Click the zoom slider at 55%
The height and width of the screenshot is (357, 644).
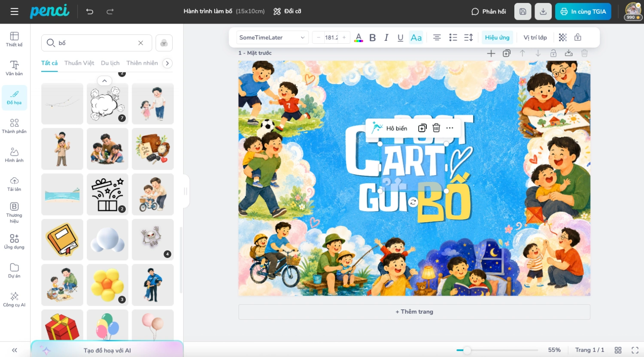tap(467, 350)
